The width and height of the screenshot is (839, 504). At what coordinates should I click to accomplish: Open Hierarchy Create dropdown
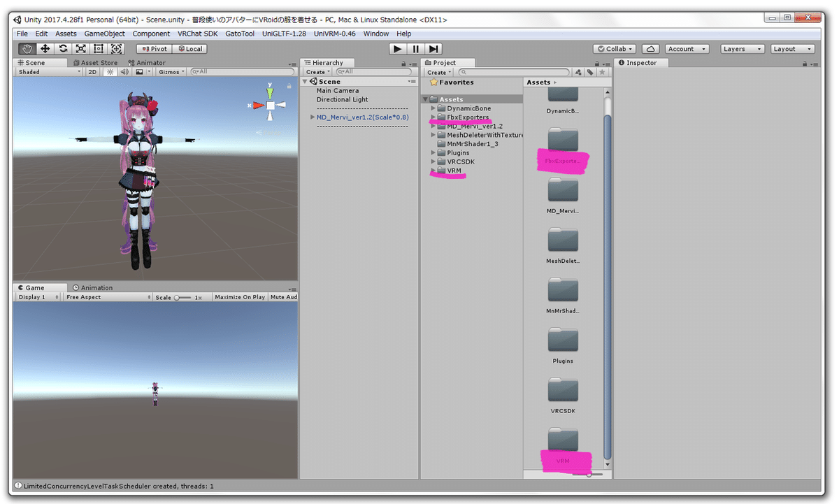tap(318, 72)
